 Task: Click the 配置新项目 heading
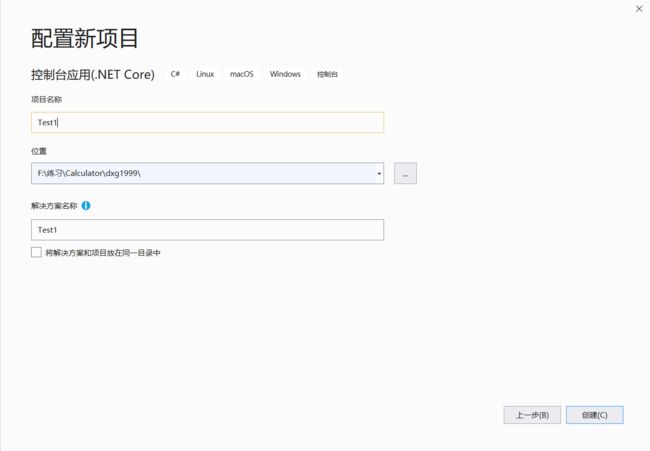[x=85, y=39]
